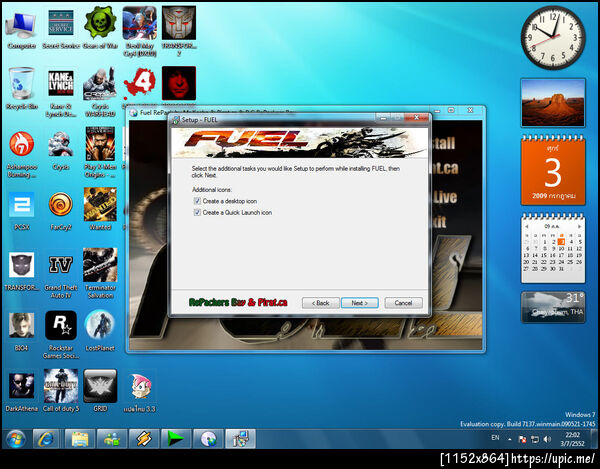Open the Action Center flag icon
Screen dimensions: 600x469
click(522, 440)
